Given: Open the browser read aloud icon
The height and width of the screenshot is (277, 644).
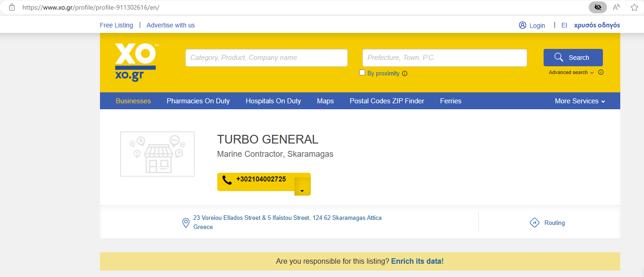Looking at the screenshot, I should point(616,7).
